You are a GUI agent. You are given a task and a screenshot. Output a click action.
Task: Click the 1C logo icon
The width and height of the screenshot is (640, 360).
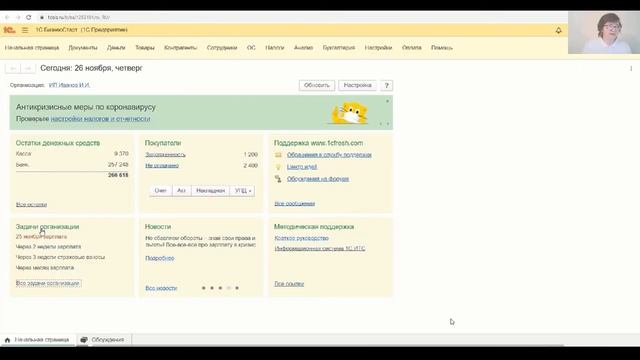[x=9, y=30]
